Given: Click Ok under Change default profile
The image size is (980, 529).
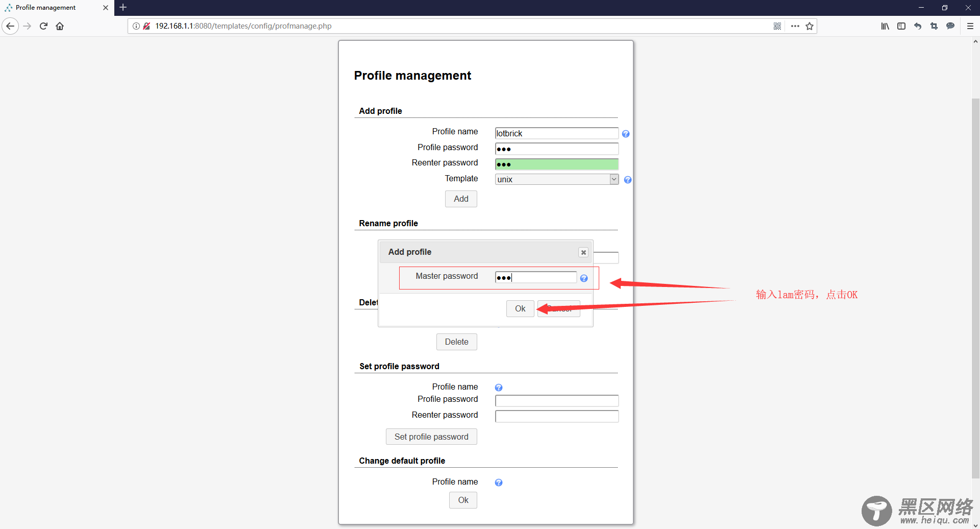Looking at the screenshot, I should point(463,500).
